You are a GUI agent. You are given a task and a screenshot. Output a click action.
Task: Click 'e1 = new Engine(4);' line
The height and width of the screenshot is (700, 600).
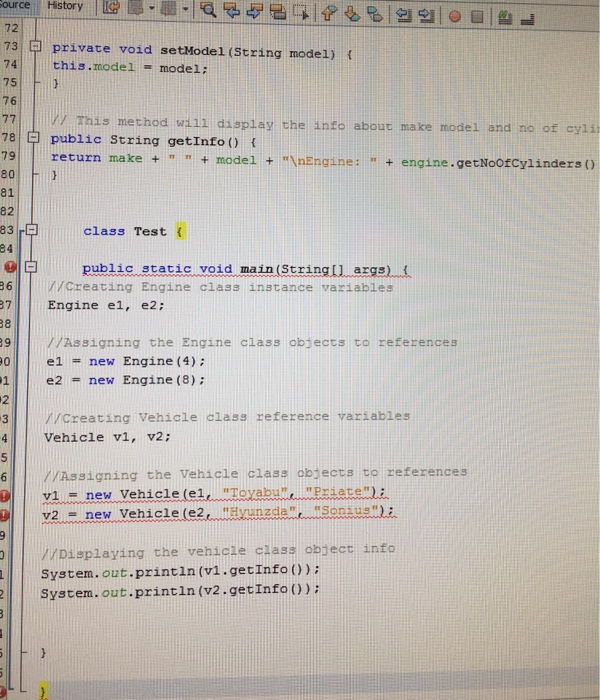(x=126, y=361)
